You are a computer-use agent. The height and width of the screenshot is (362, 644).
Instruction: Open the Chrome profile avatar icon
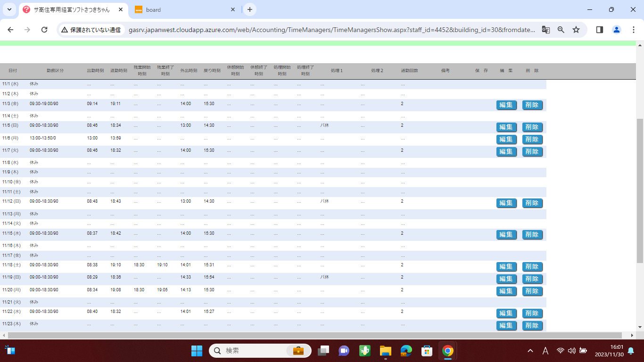tap(616, 30)
